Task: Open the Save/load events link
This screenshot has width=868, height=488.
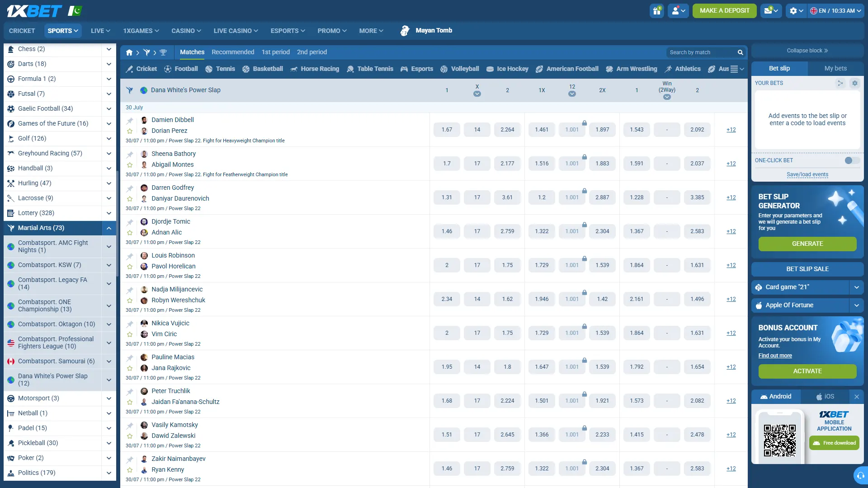Action: [807, 174]
